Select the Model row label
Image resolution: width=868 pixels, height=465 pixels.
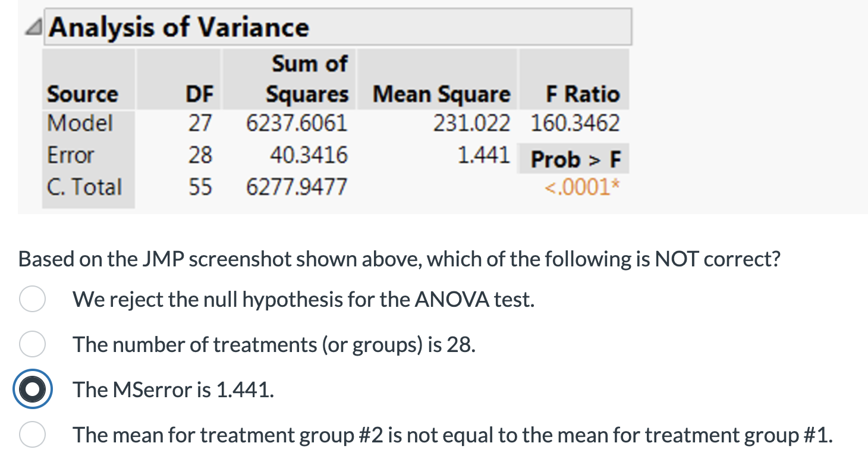click(80, 123)
